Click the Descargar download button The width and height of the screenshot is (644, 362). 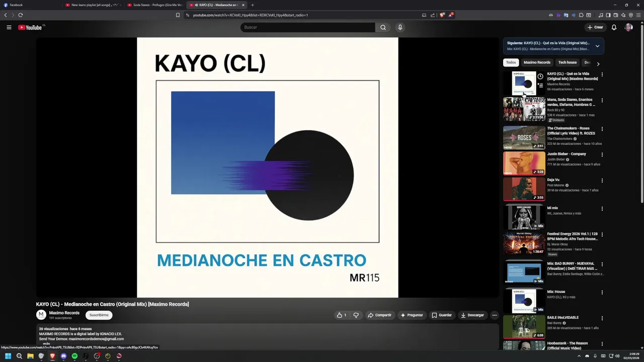coord(472,315)
